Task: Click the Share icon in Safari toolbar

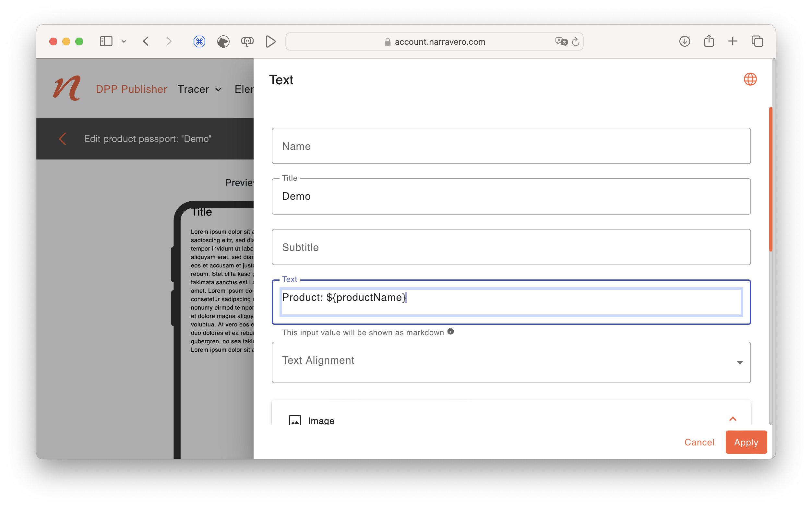Action: pyautogui.click(x=709, y=41)
